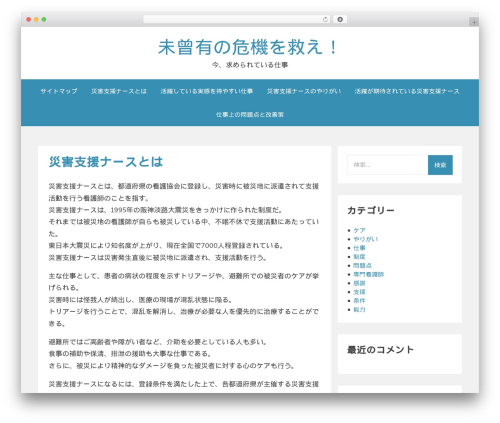Image resolution: width=500 pixels, height=423 pixels.
Task: Open 支援 category link
Action: (359, 292)
